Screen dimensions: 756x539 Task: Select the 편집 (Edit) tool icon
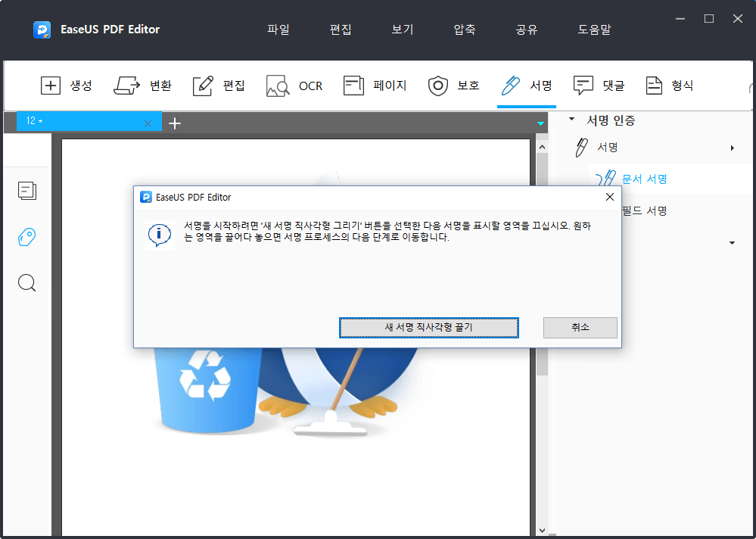(203, 86)
